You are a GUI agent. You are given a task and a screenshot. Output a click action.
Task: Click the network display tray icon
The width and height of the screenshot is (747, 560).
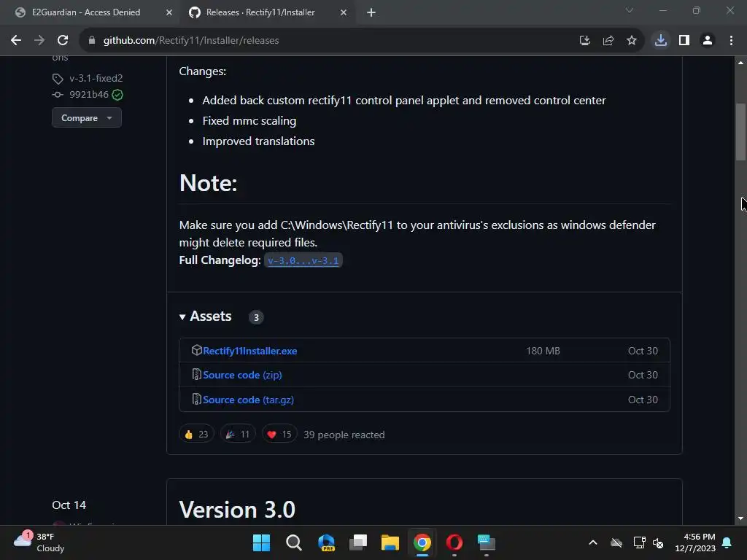pyautogui.click(x=639, y=542)
